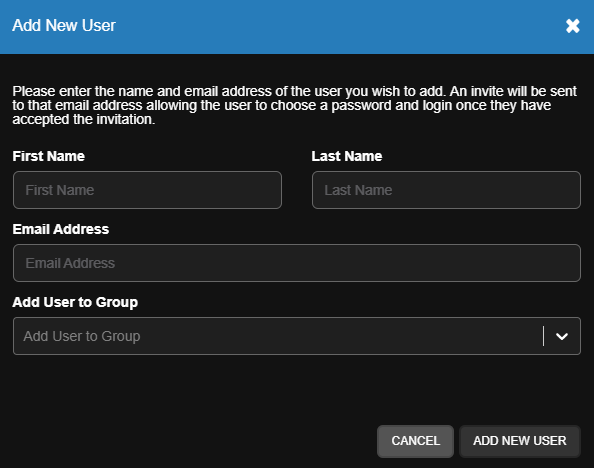The width and height of the screenshot is (594, 468).
Task: Click the 'Please enter the name' instruction line
Action: (294, 91)
